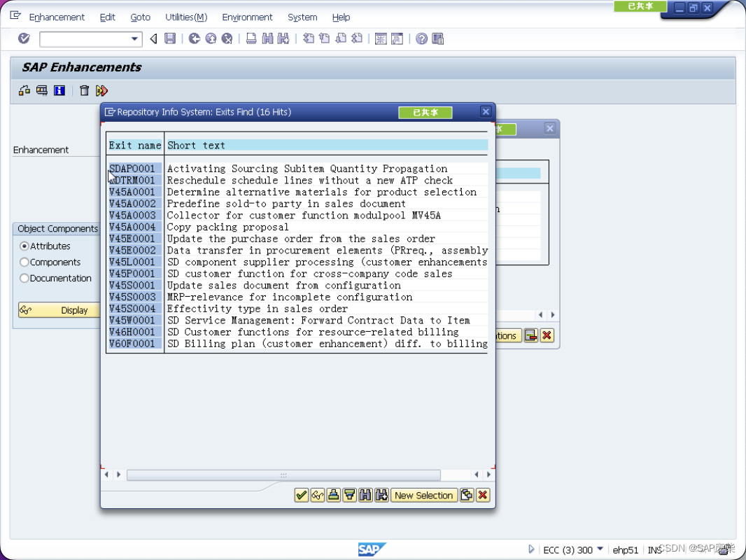The image size is (746, 560).
Task: Click the rightmost scroll arrow at dialog bottom
Action: click(488, 475)
